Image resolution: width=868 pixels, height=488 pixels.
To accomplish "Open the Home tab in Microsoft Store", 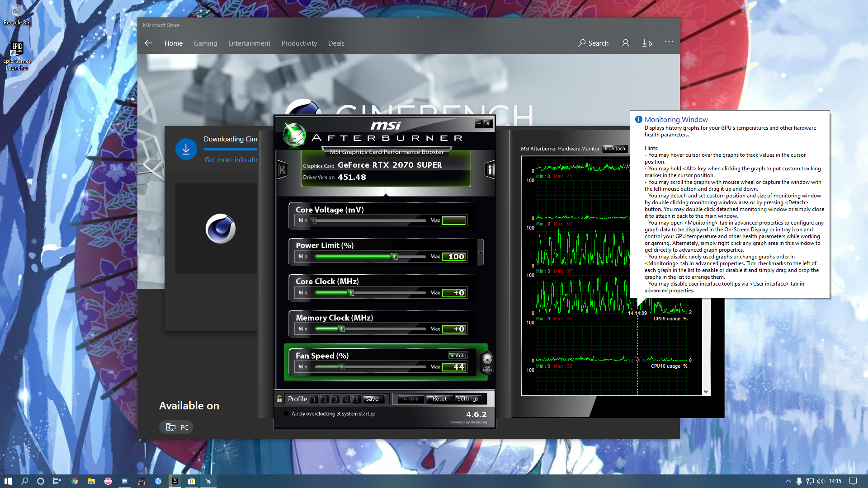I will point(174,43).
